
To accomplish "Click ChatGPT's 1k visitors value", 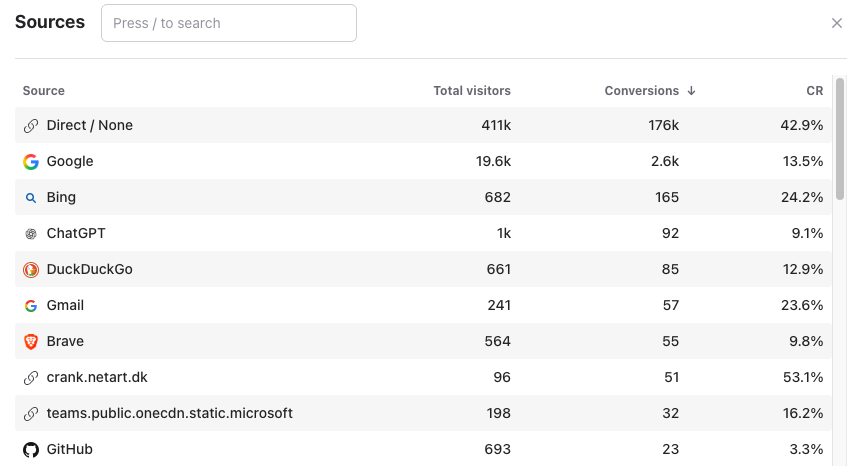I will (x=504, y=233).
